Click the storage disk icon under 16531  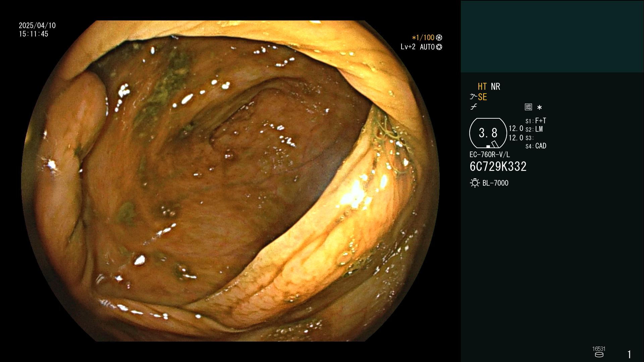coord(599,355)
